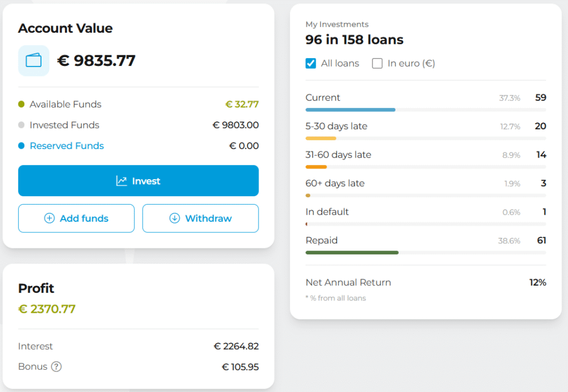Click the wallet icon beside account value
Viewport: 568px width, 392px height.
tap(34, 60)
